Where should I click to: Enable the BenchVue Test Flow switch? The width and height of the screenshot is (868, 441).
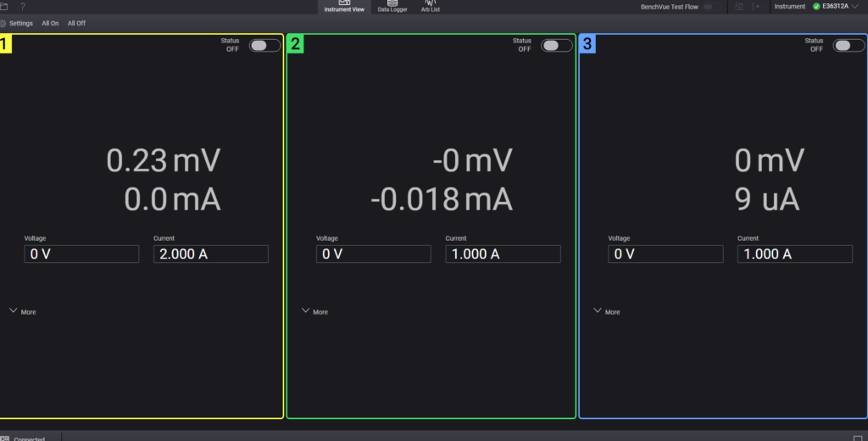coord(712,7)
